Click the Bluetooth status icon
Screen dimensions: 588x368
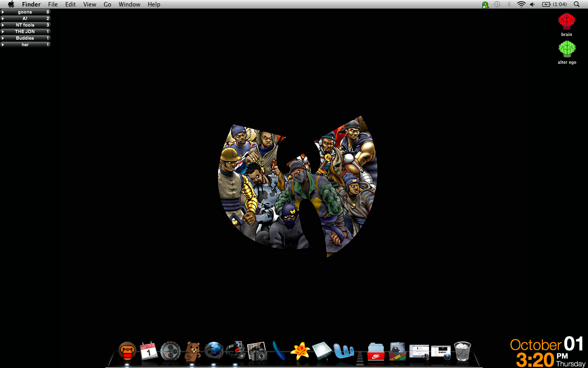pos(509,4)
